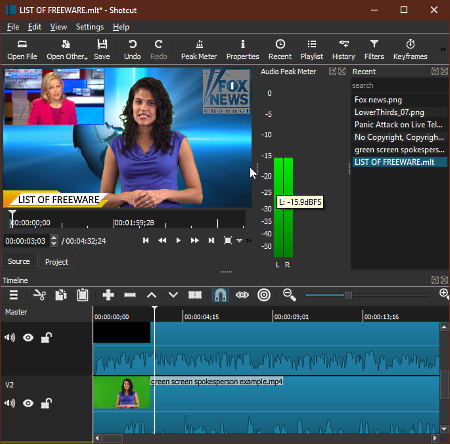
Task: Open the Help menu
Action: point(121,27)
